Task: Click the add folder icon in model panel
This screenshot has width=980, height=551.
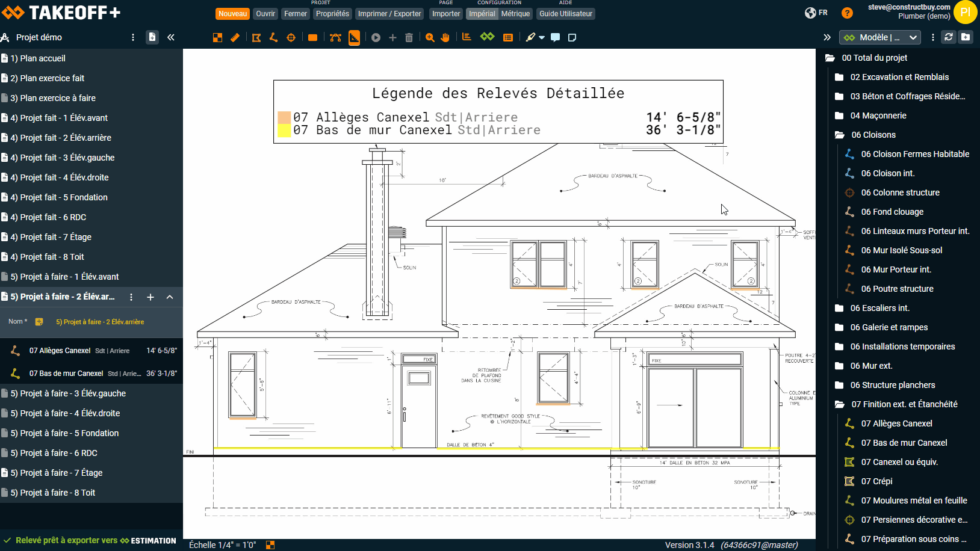Action: point(966,37)
